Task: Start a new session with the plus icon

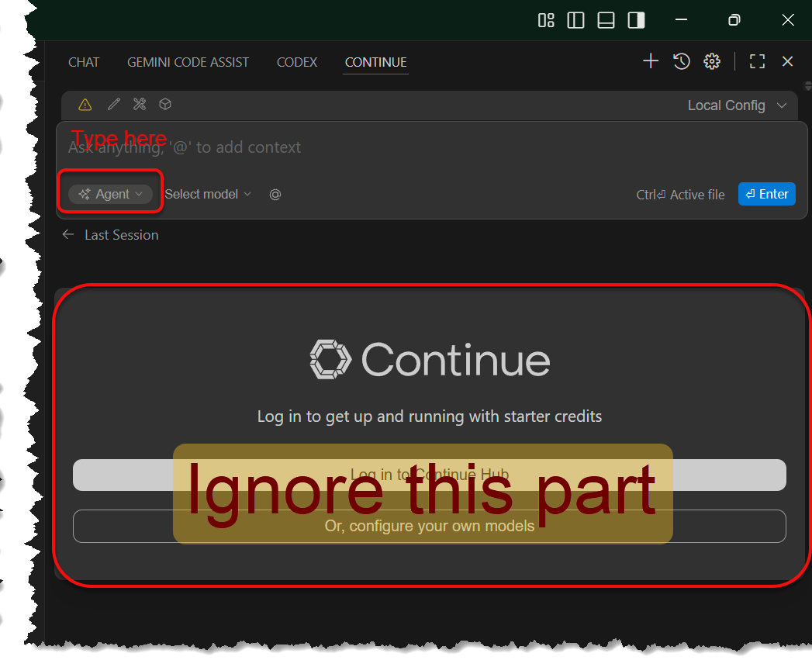Action: pyautogui.click(x=650, y=61)
